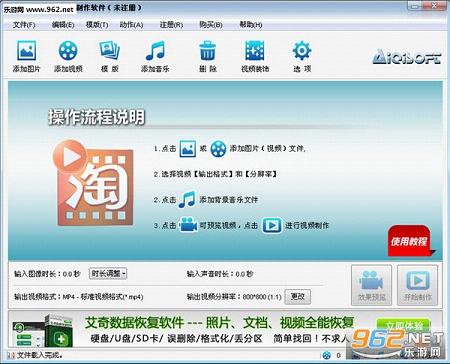Open the 模版(T) menu
The image size is (450, 364).
point(97,25)
